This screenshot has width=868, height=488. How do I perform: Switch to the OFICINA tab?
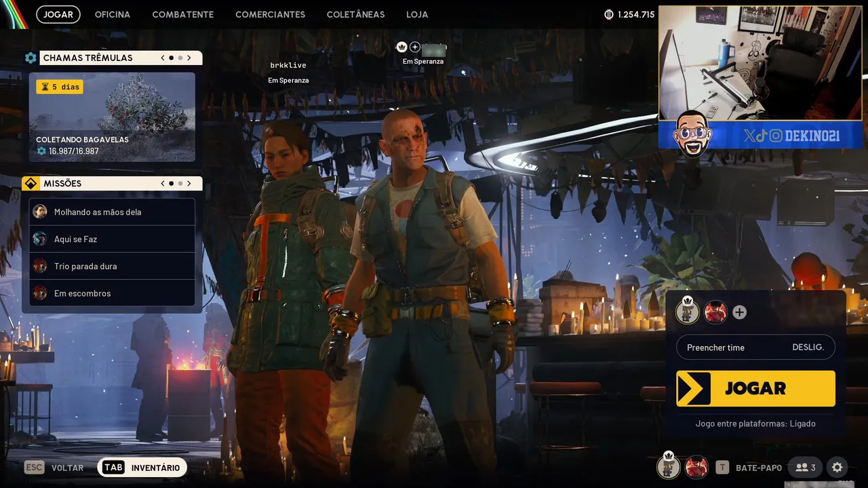click(113, 14)
